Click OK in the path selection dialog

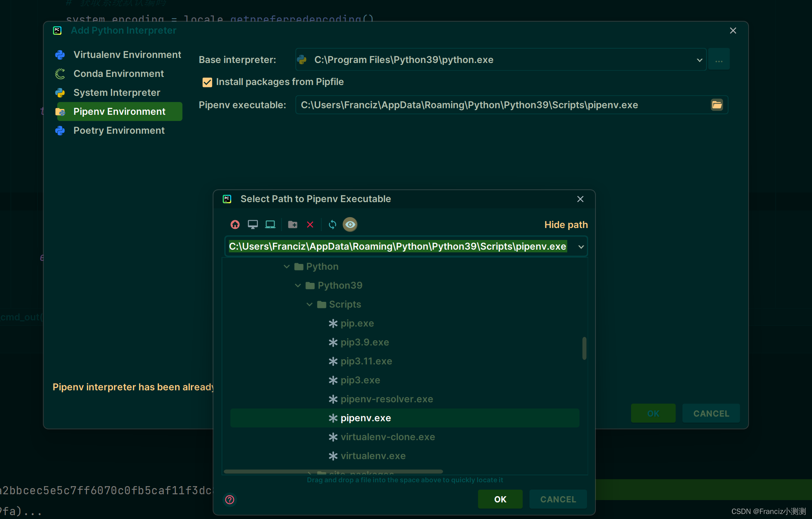click(500, 499)
